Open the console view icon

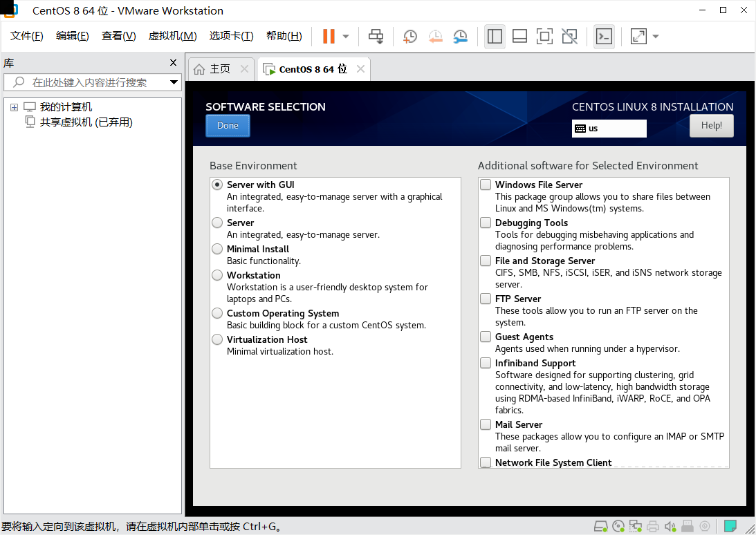point(604,36)
